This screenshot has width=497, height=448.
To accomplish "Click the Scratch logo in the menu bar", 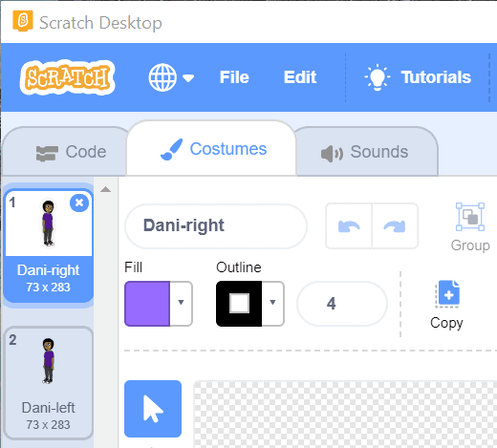I will 67,77.
